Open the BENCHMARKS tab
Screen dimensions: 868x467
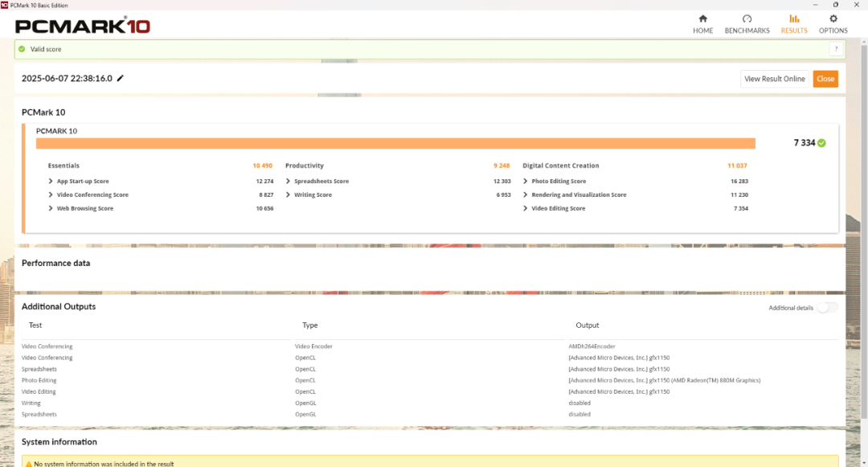click(747, 24)
